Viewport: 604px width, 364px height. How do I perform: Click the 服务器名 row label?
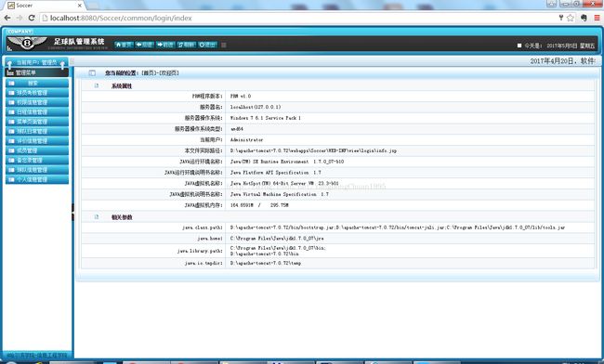[211, 107]
